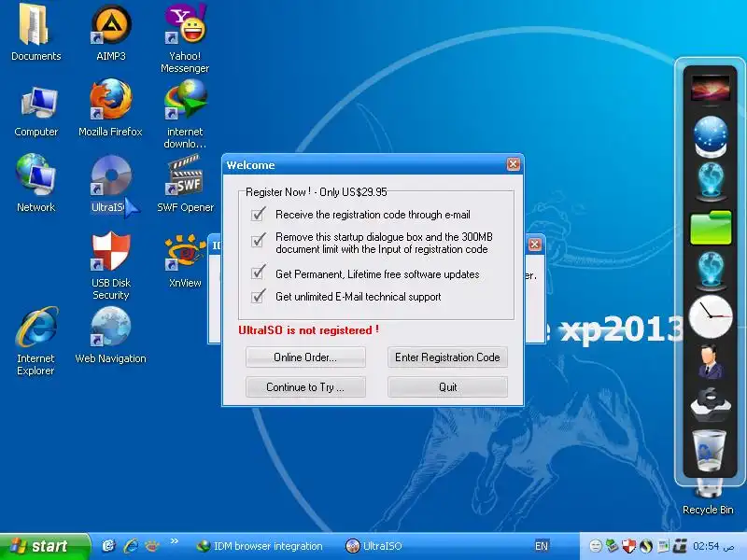Open the red shield USB Disk Security tray icon
This screenshot has width=747, height=560.
click(628, 546)
